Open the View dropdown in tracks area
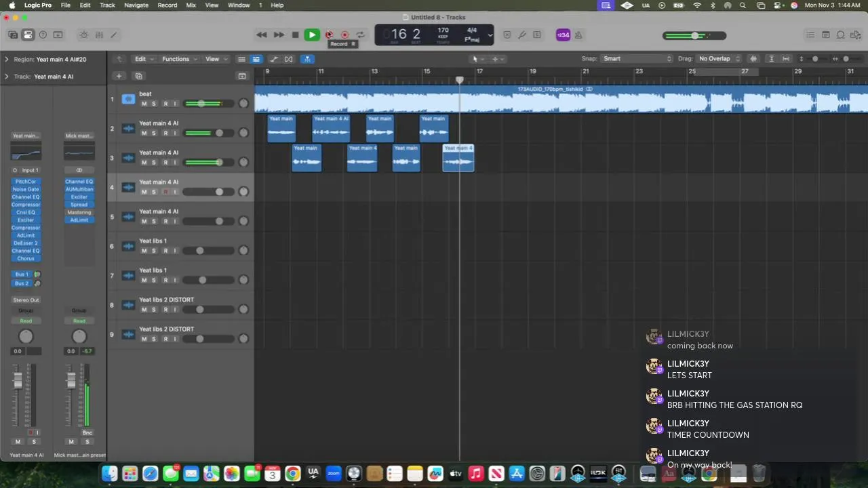 [x=216, y=59]
